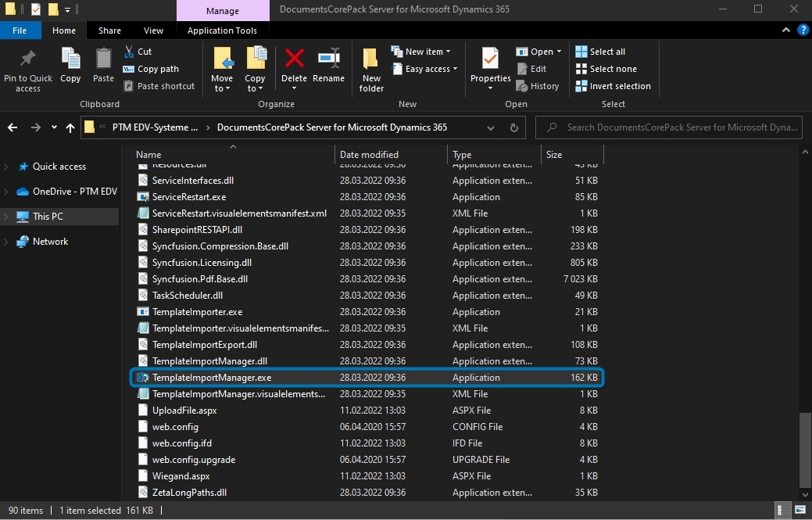Click the Paste clipboard icon
The height and width of the screenshot is (520, 812).
click(103, 59)
